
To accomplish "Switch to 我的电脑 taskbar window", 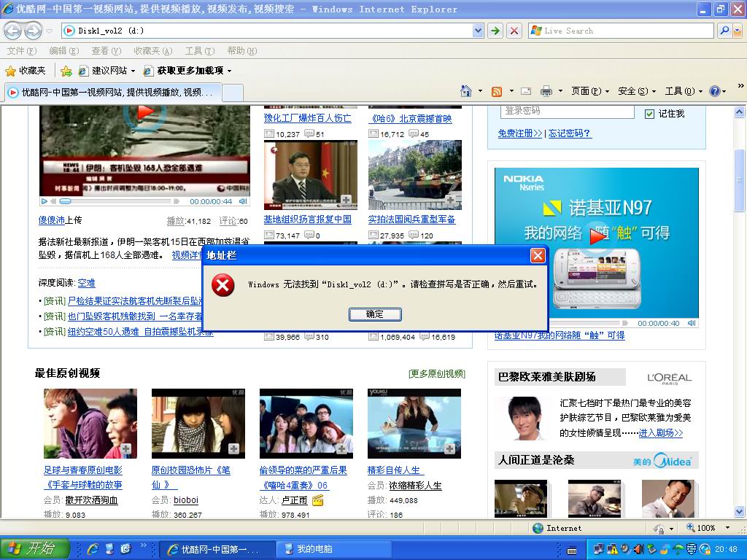I will [x=336, y=549].
